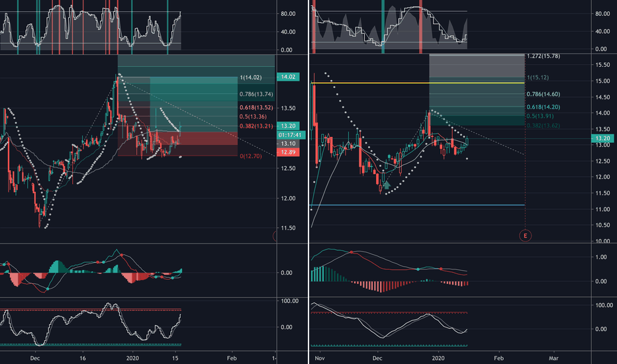
Task: Click the right chart's 13.20 current price label
Action: 602,138
